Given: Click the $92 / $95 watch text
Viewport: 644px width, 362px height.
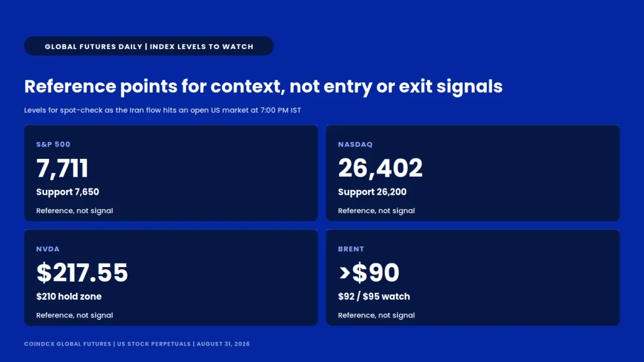Looking at the screenshot, I should [374, 297].
